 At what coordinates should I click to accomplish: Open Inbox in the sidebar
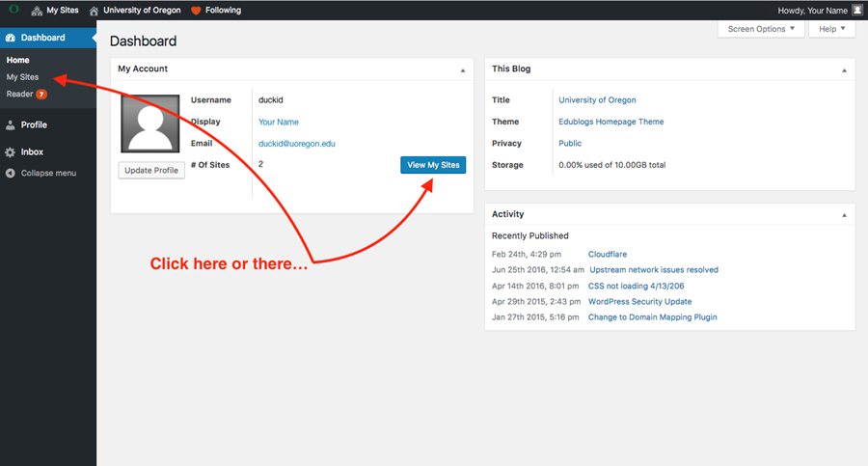click(32, 151)
